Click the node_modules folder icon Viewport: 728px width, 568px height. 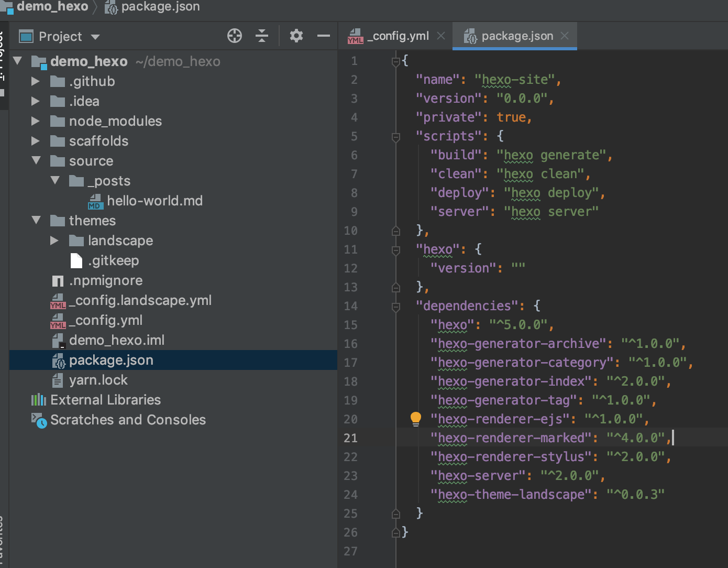[57, 121]
